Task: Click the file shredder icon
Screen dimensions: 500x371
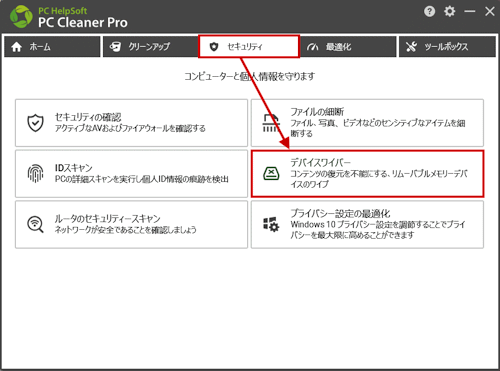Action: coord(271,123)
